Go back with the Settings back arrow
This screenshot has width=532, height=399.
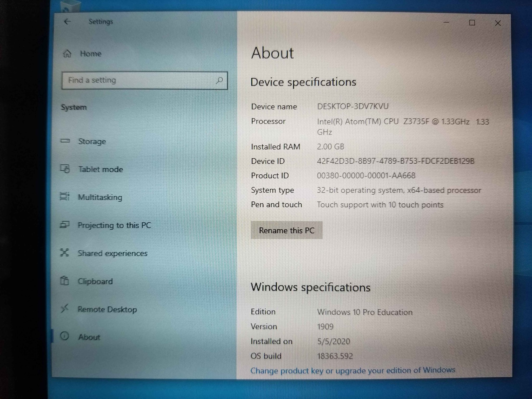click(67, 22)
